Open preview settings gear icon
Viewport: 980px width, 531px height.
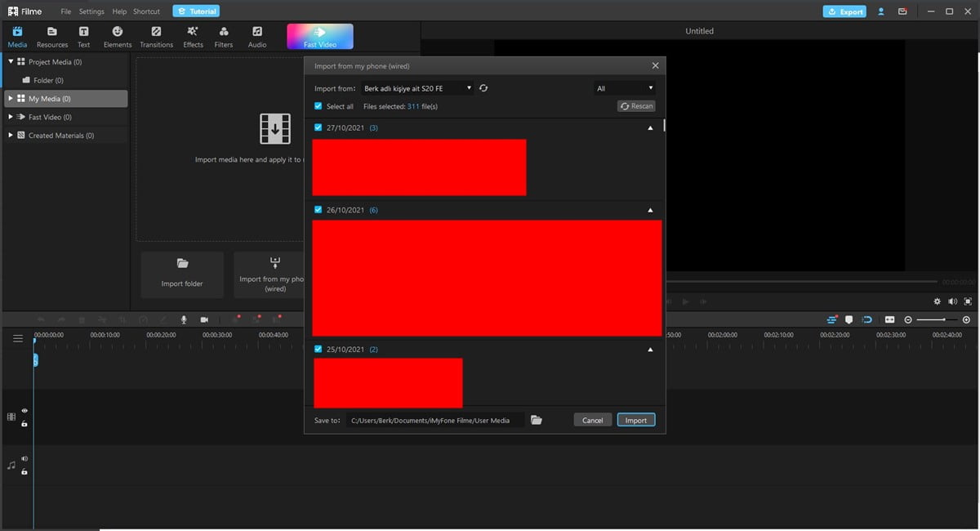(x=937, y=301)
